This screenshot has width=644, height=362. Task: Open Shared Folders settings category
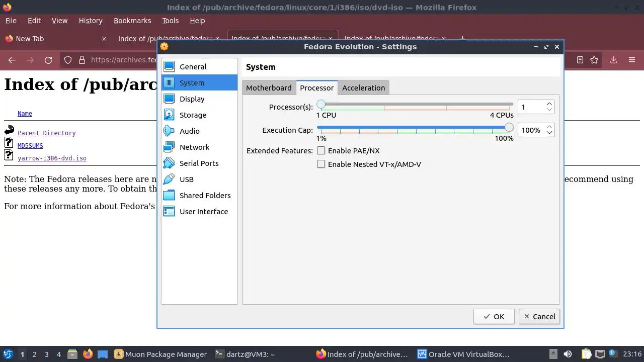[199, 195]
